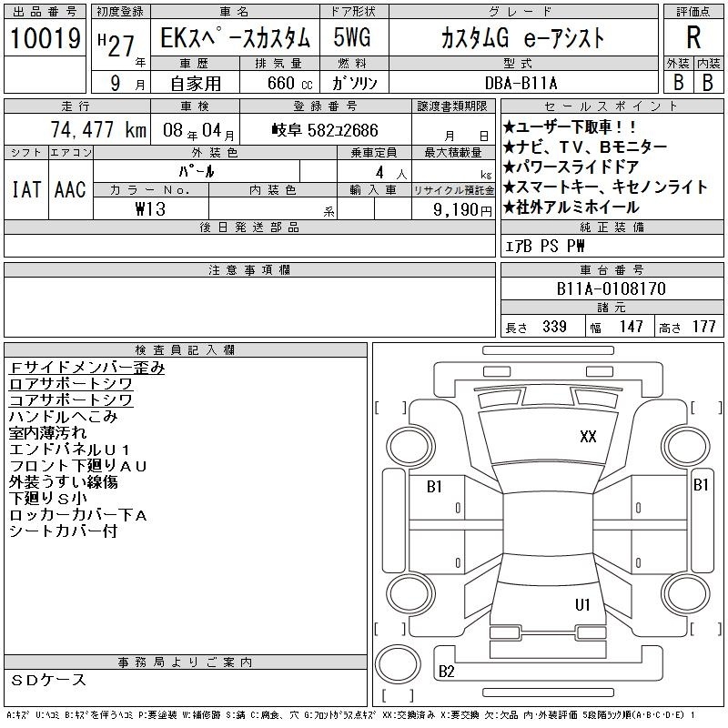This screenshot has height=728, width=728.
Task: Click the U1 mark on the diagram rear
Action: (x=582, y=604)
